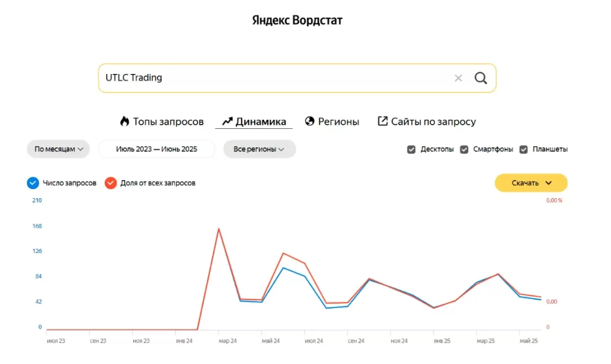Viewport: 611px width, 364px height.
Task: Click the июл 23 axis label
Action: click(55, 341)
